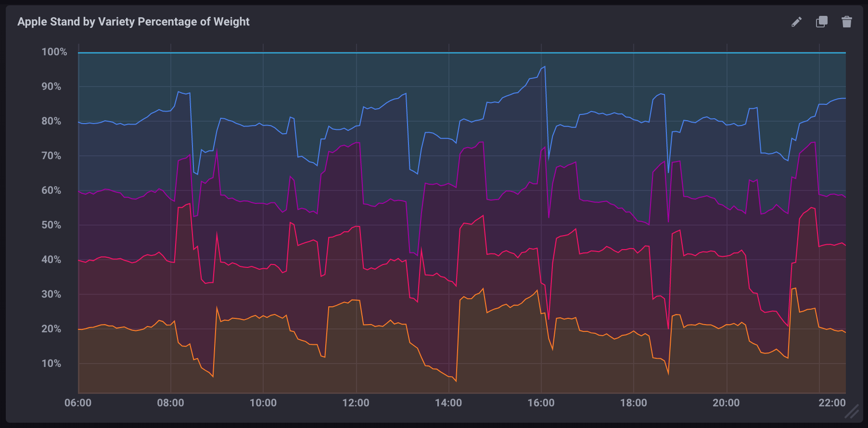868x428 pixels.
Task: Delete the cell using trash icon
Action: point(847,22)
